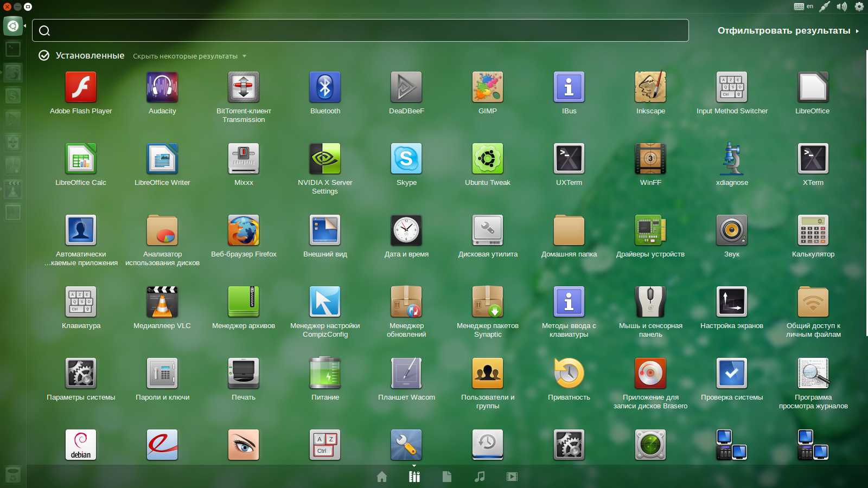This screenshot has width=868, height=488.
Task: Launch GIMP image editor
Action: (x=488, y=87)
